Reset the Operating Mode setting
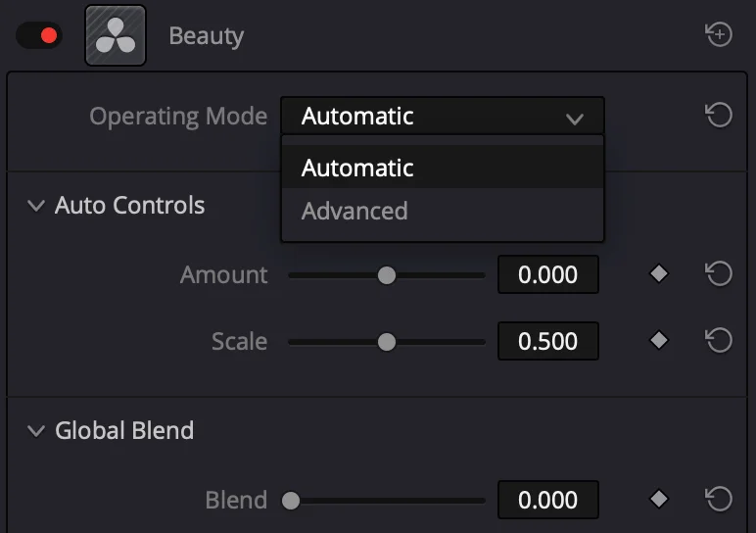Image resolution: width=756 pixels, height=533 pixels. pos(719,115)
